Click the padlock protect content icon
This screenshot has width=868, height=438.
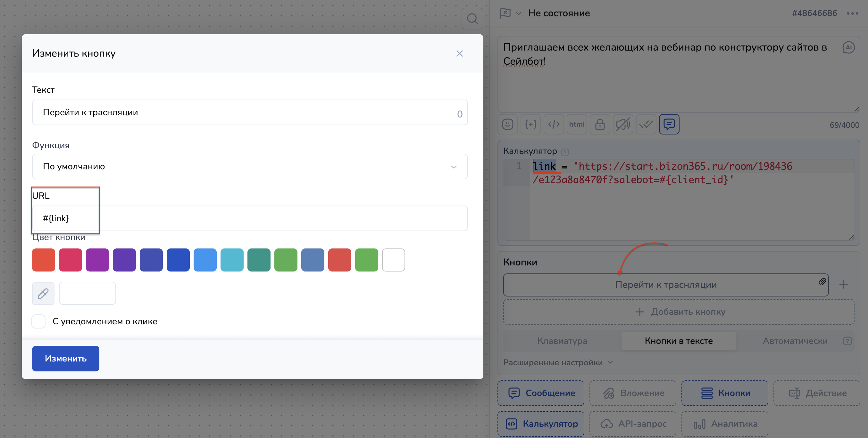(600, 124)
